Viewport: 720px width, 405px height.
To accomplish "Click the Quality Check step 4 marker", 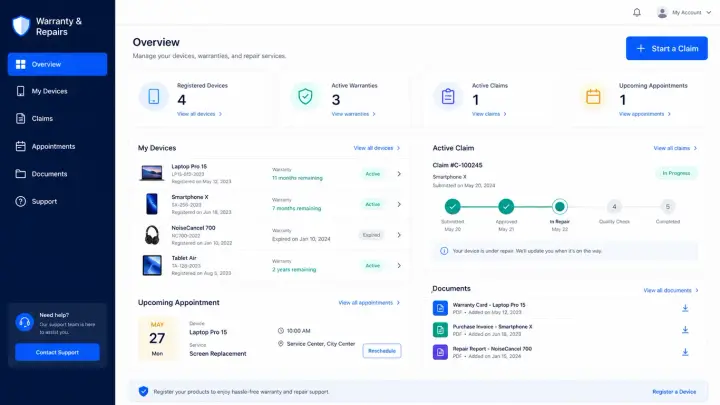I will (x=614, y=207).
